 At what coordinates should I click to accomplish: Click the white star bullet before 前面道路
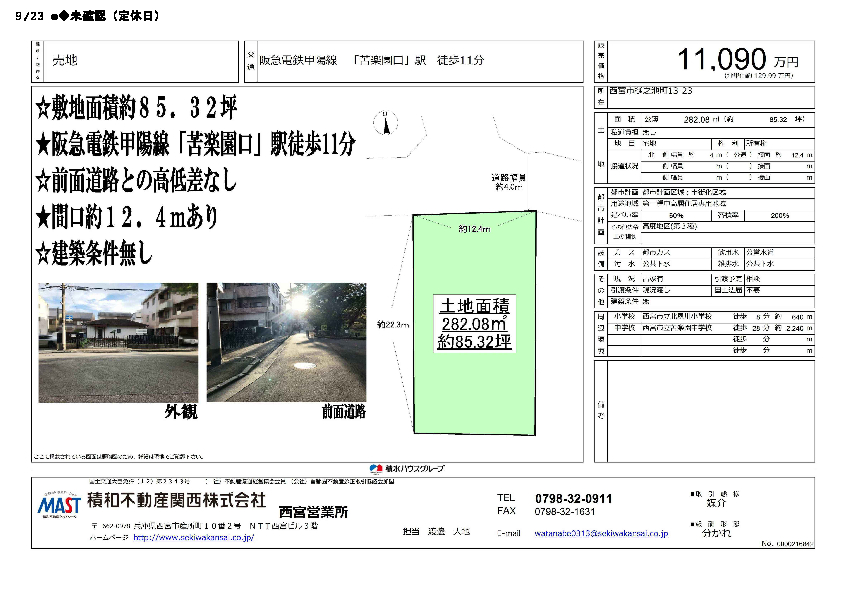[x=43, y=181]
